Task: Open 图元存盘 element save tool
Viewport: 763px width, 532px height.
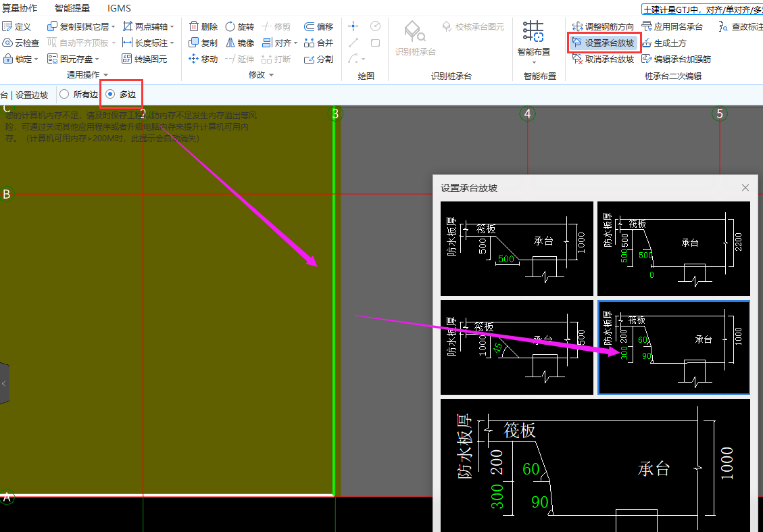Action: (70, 59)
